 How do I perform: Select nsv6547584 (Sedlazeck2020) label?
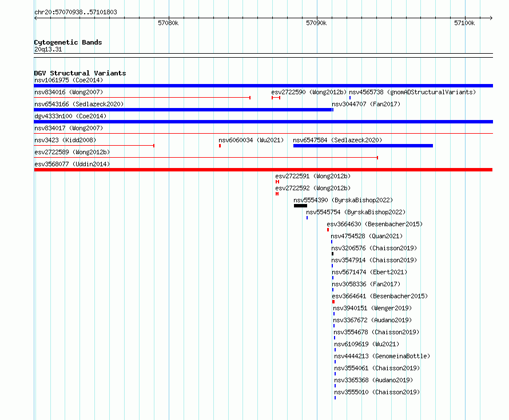337,140
